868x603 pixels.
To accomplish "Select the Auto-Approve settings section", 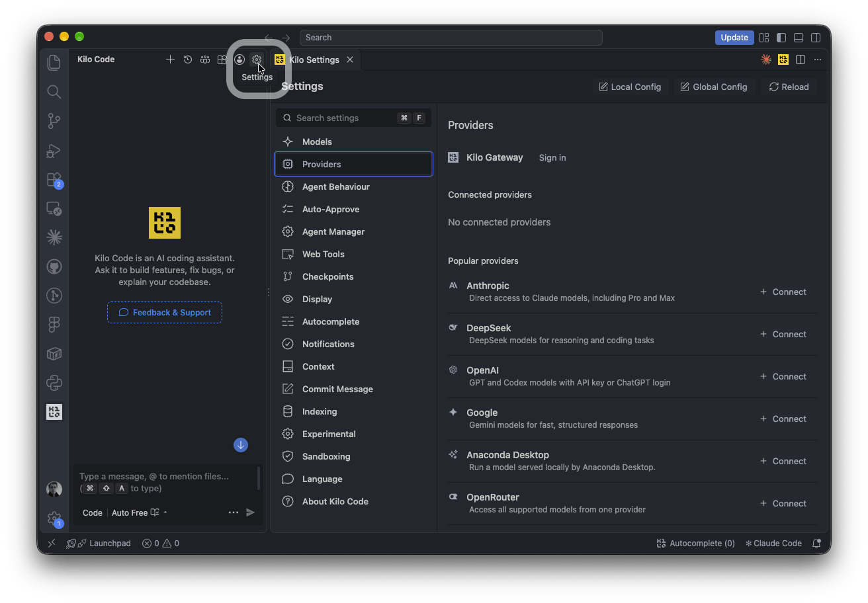I will 354,209.
